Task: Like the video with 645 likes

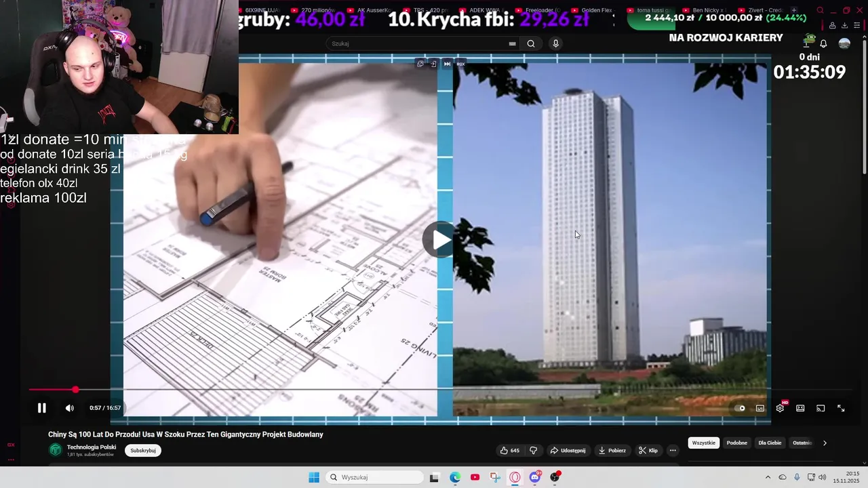Action: (509, 451)
